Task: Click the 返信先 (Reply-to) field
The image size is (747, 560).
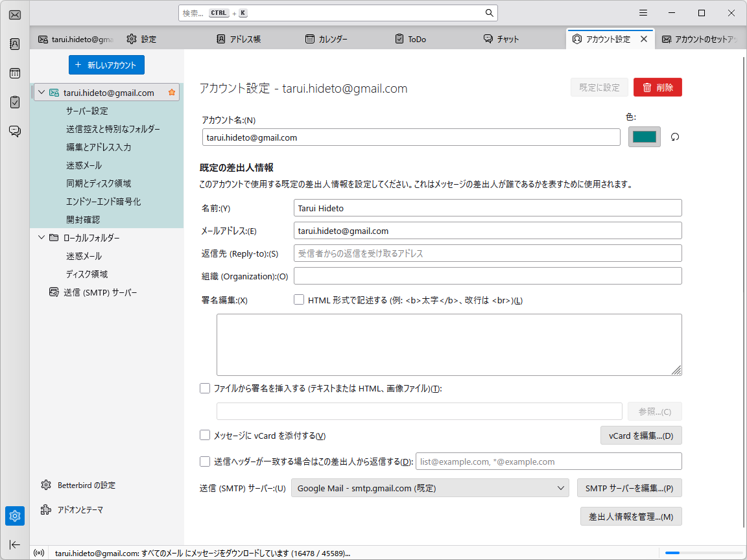Action: point(488,253)
